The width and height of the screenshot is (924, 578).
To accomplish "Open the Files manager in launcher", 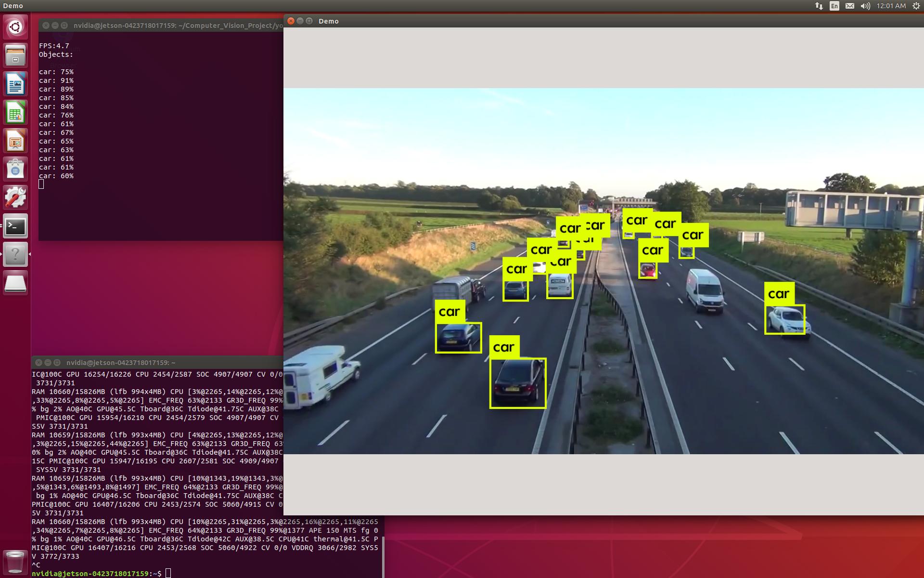I will (x=15, y=55).
